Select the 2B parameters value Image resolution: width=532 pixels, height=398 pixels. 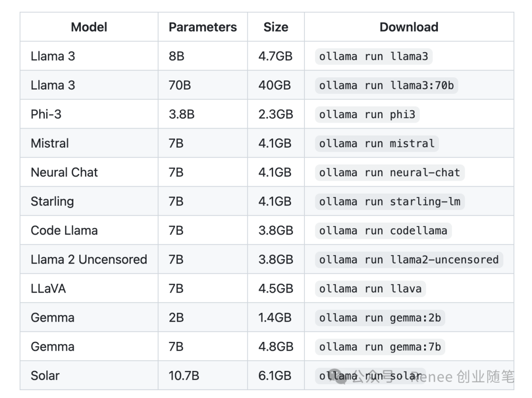click(176, 318)
